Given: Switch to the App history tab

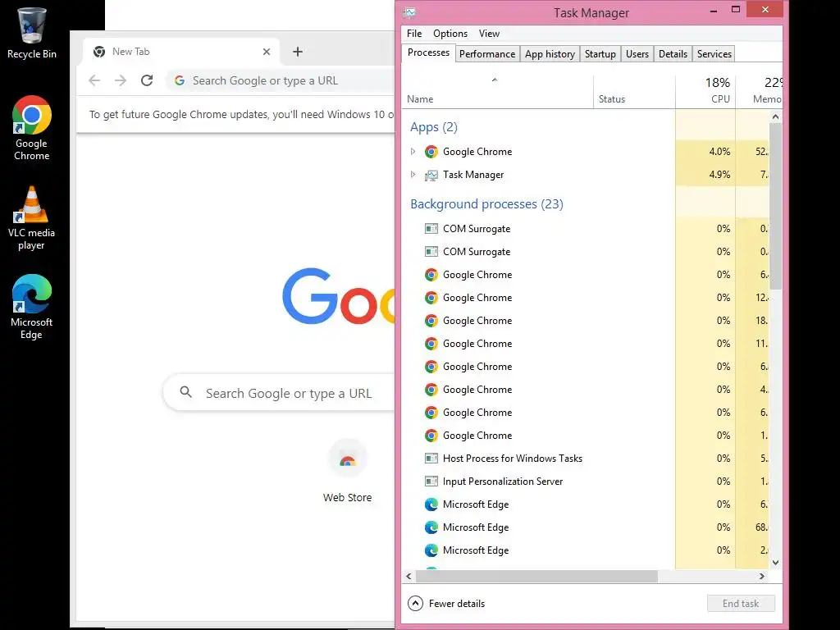Looking at the screenshot, I should click(550, 53).
